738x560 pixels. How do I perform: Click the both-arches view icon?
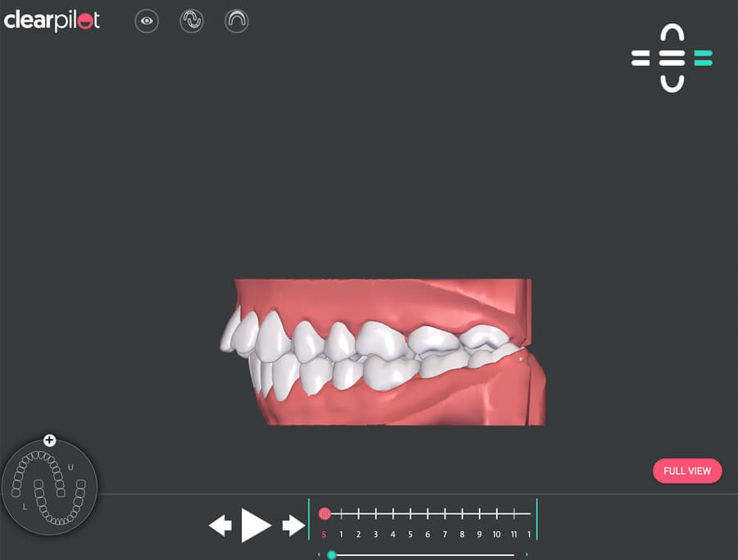tap(191, 21)
